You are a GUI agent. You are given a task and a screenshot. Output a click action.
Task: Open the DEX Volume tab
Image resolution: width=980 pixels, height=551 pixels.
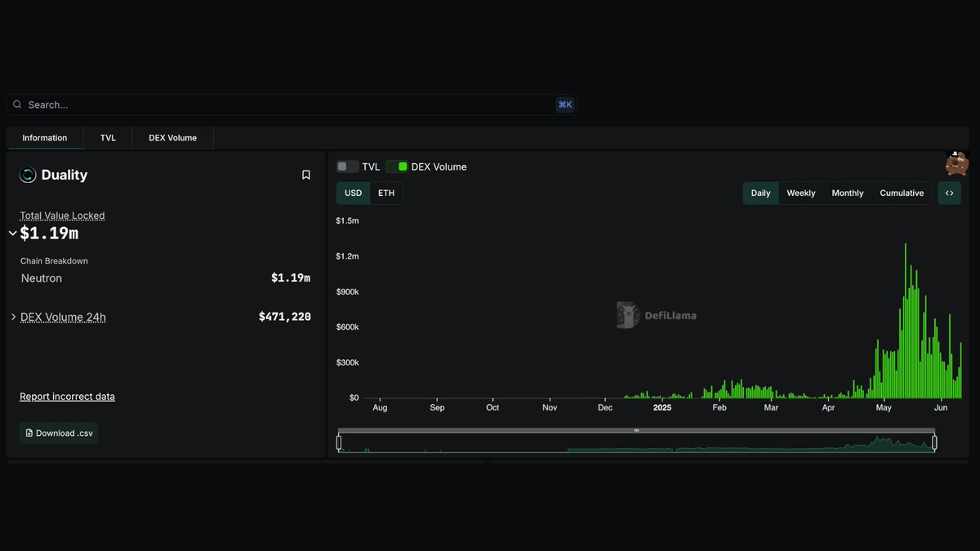coord(173,138)
